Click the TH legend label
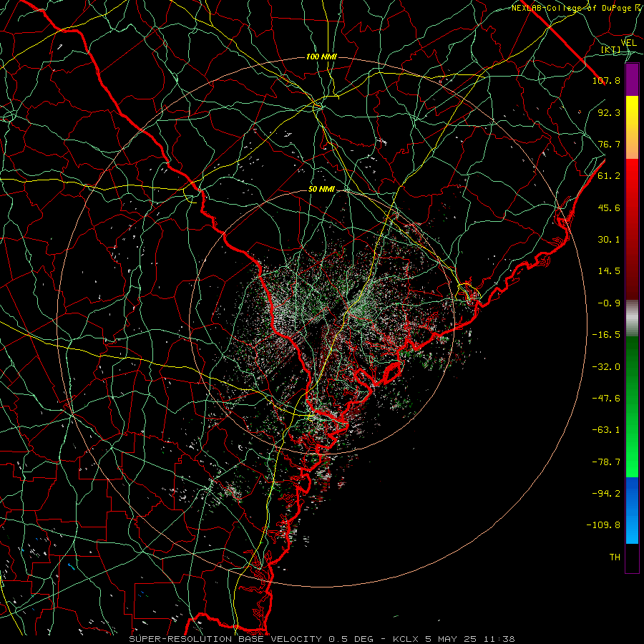Viewport: 644px width, 644px height. coord(615,557)
